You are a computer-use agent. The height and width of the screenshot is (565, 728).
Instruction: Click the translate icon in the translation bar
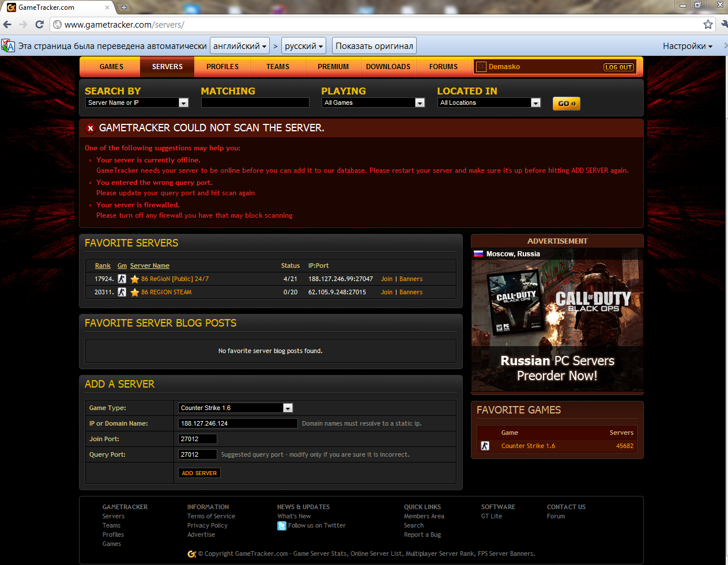pos(8,46)
